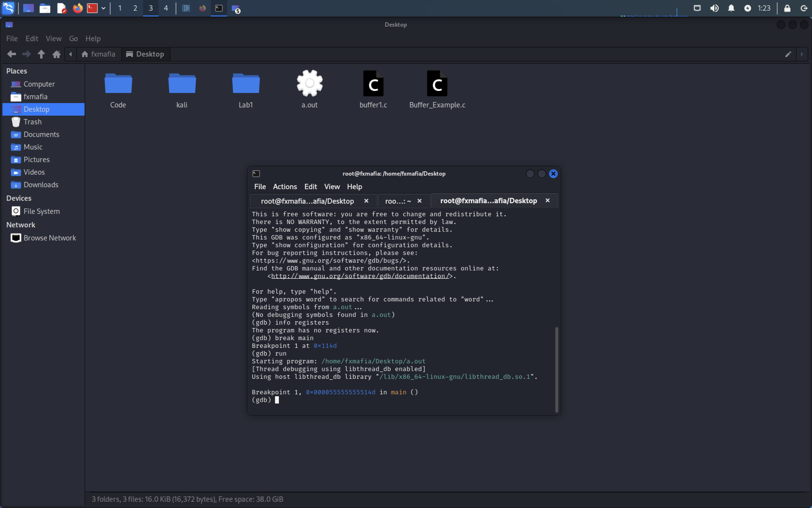Select Computer in Places sidebar
812x508 pixels.
coord(43,84)
